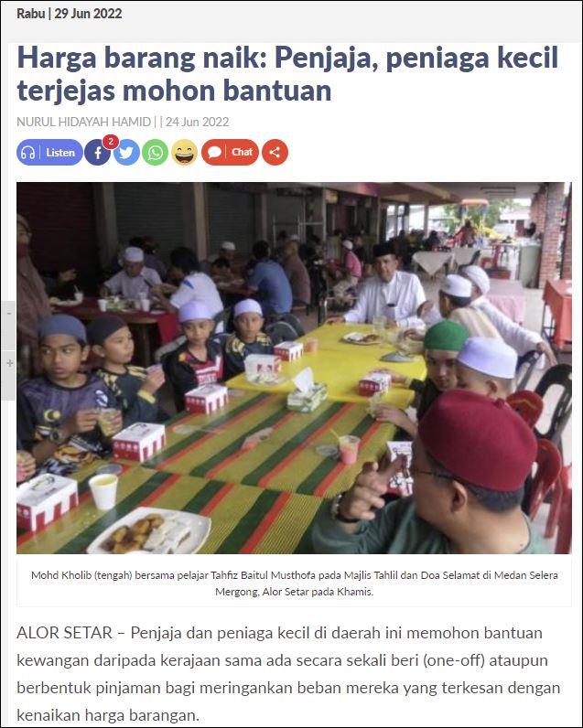Image resolution: width=583 pixels, height=728 pixels.
Task: Share the story through WhatsApp icon
Action: 156,153
